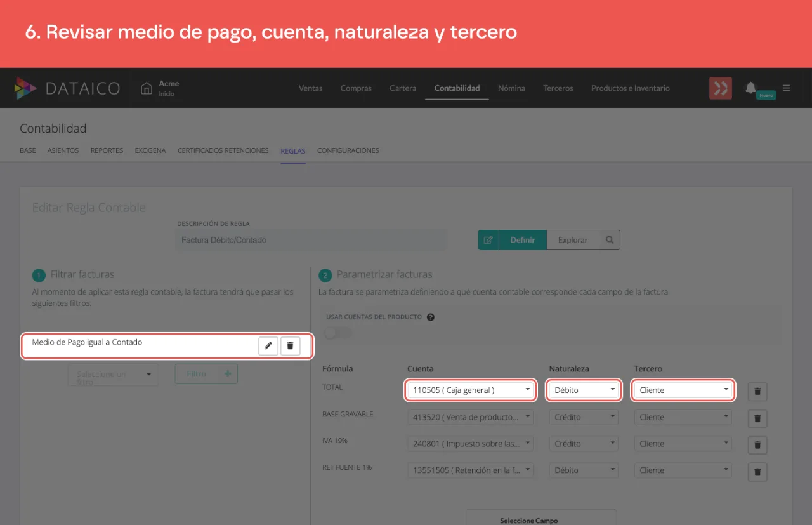Open the Compras menu
Image resolution: width=812 pixels, height=525 pixels.
click(x=356, y=88)
